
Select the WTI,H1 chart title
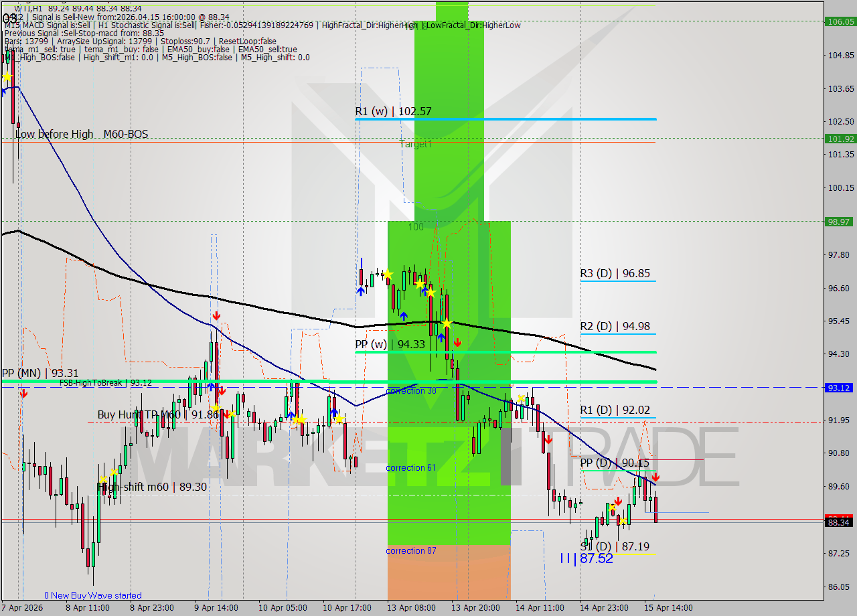27,10
